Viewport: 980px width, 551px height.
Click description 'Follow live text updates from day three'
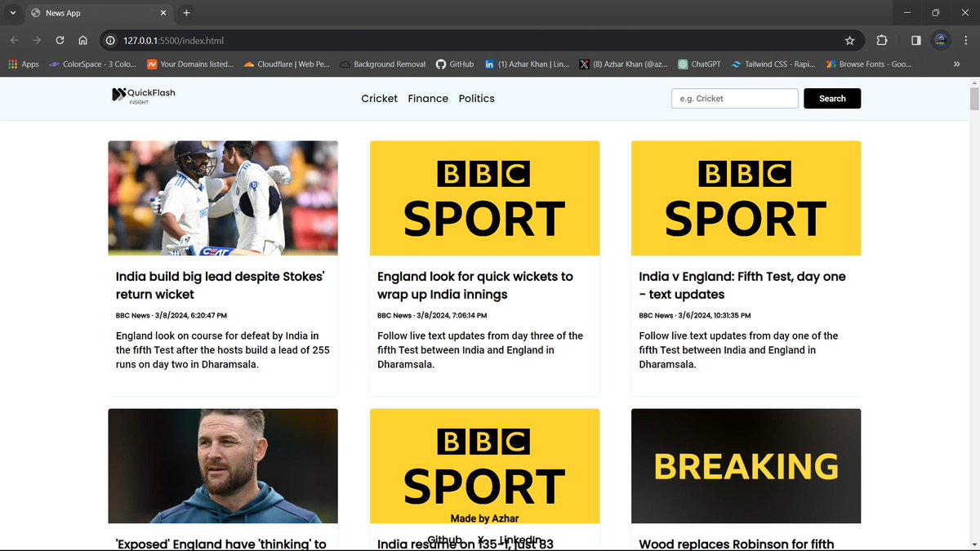tap(480, 350)
